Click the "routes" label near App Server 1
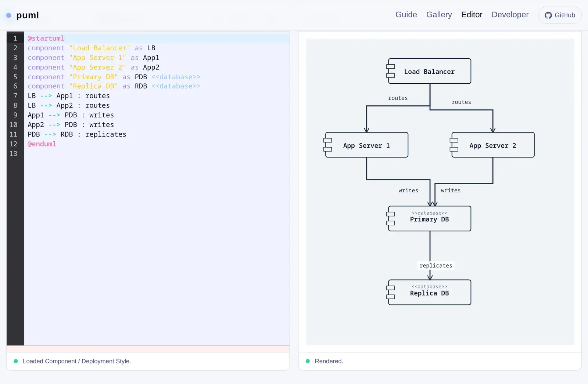Screen dimensions: 588x384 pos(398,98)
